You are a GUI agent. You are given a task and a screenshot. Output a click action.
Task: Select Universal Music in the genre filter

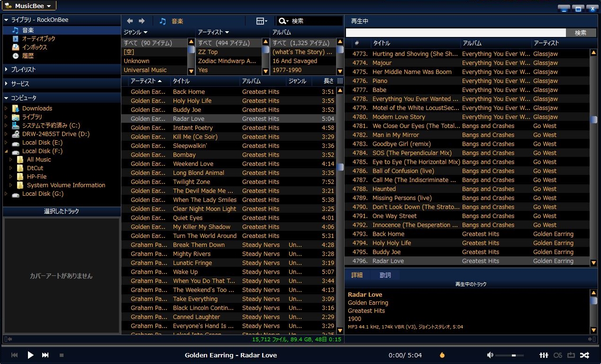click(145, 70)
